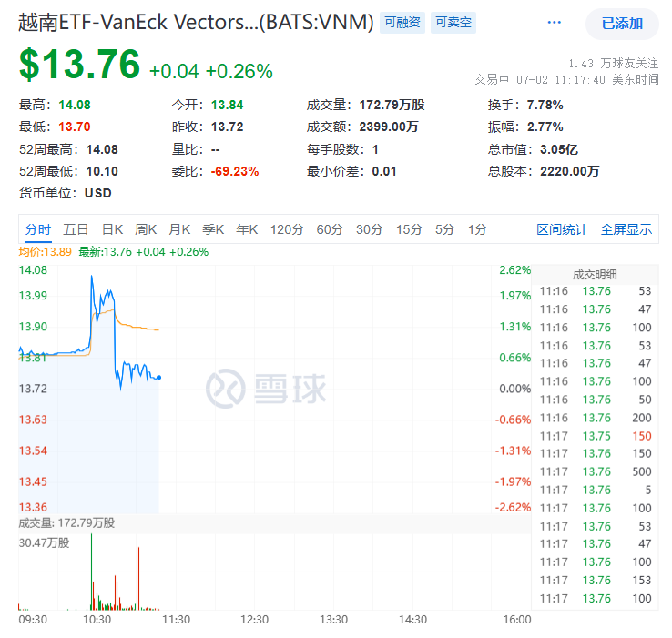This screenshot has width=672, height=638.
Task: Switch to the 五日 chart tab
Action: click(x=76, y=229)
